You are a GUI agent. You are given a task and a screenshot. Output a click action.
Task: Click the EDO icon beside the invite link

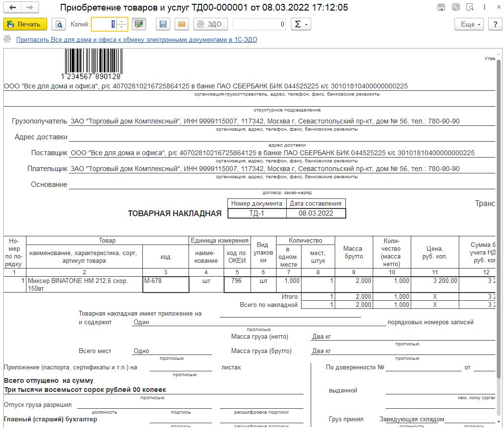[x=7, y=39]
